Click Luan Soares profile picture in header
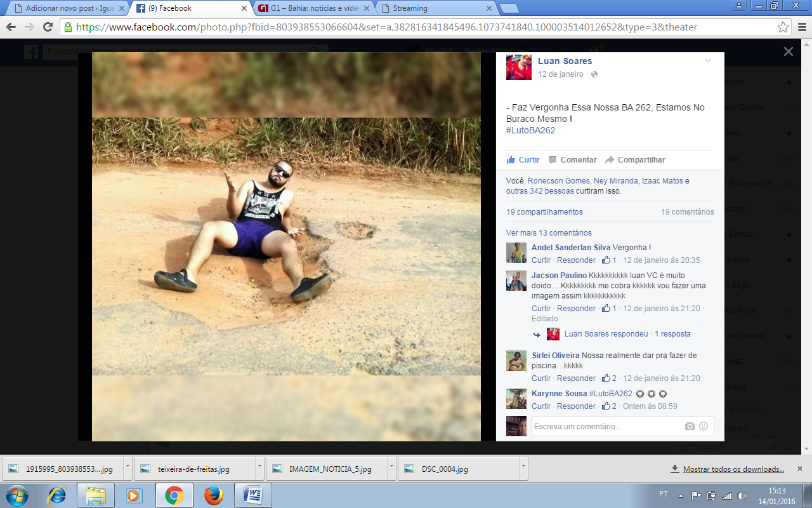 tap(519, 67)
